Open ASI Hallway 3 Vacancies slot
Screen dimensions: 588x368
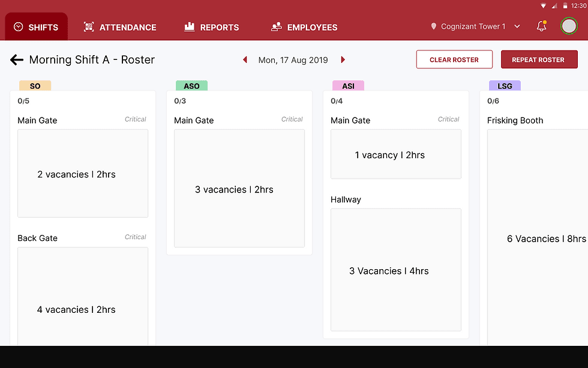point(396,270)
